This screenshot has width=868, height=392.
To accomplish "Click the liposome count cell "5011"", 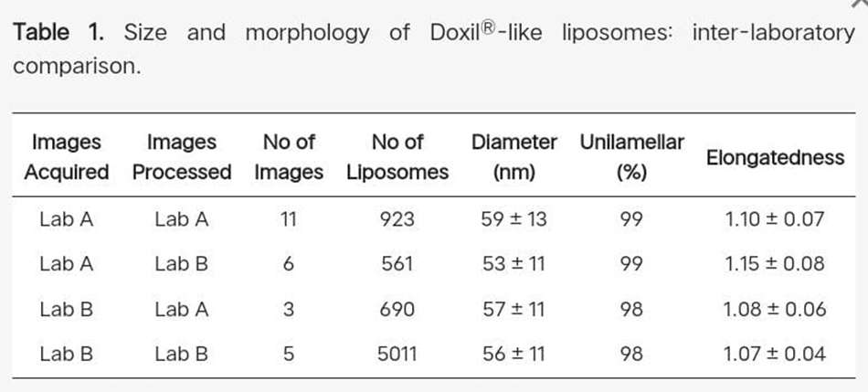I will click(x=397, y=354).
